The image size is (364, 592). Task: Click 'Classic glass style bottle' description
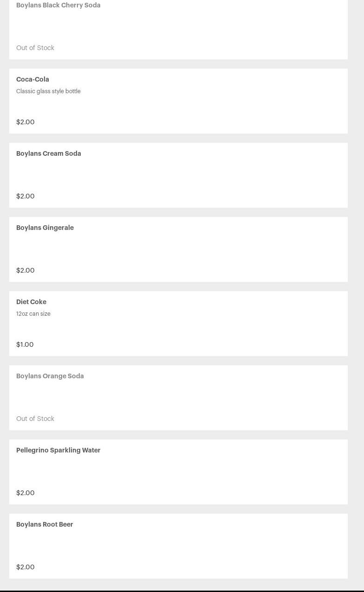point(48,91)
